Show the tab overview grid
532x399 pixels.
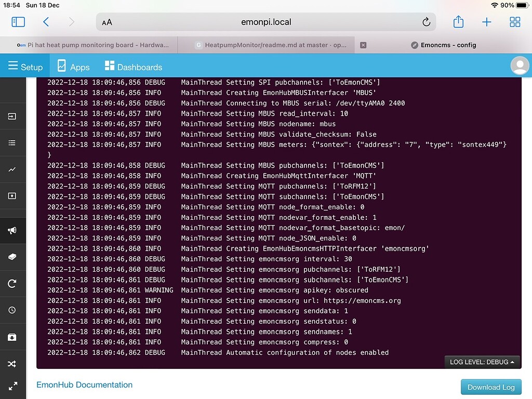(515, 22)
